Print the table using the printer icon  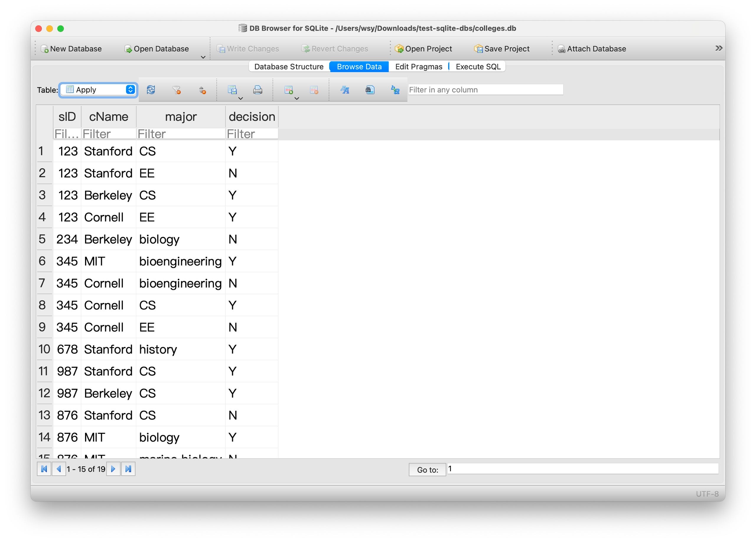pyautogui.click(x=258, y=90)
